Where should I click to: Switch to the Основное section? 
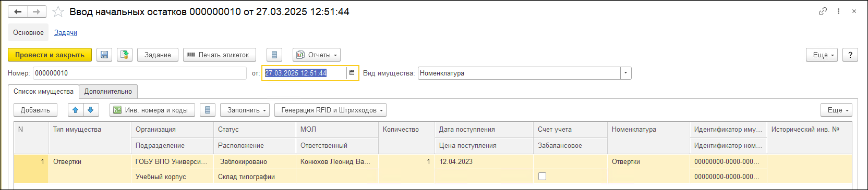(x=28, y=32)
